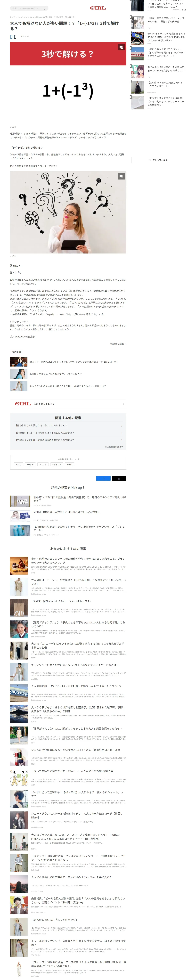196x980 pixels.
Task: Open article 大人の夏はベージュが大優勝 LEPSIM
Action: 78,582
